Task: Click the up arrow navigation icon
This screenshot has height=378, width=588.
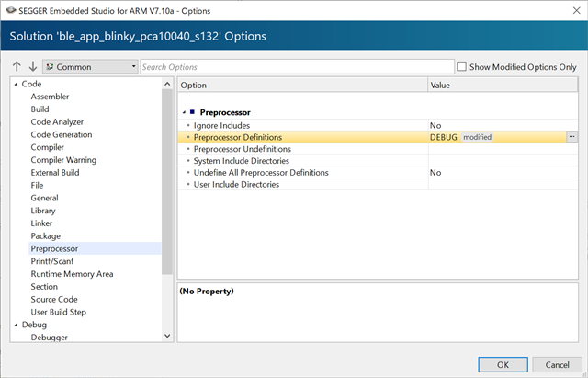Action: pos(17,67)
